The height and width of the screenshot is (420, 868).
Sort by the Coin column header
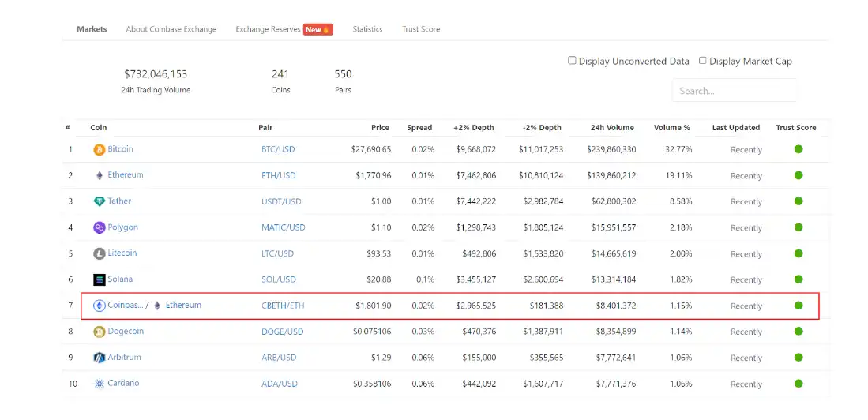99,127
